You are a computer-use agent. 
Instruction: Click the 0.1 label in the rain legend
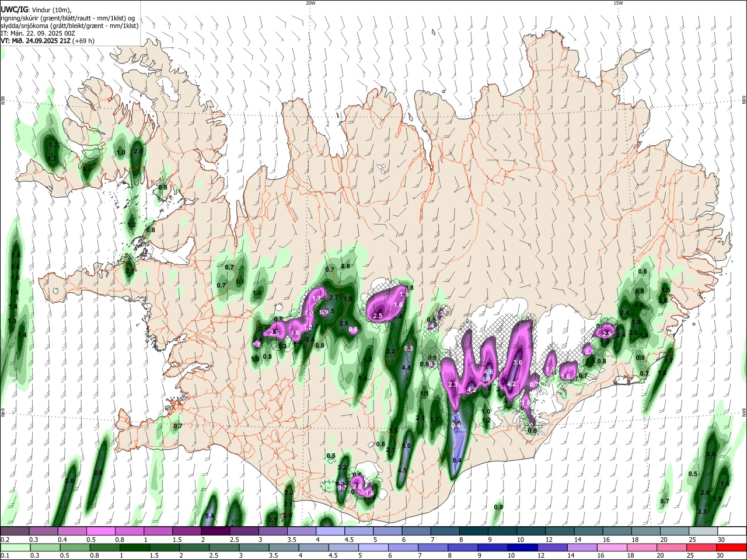pos(4,556)
